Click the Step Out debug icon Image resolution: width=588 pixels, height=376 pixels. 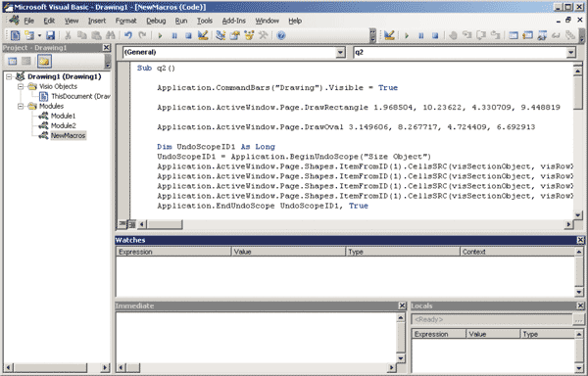[x=495, y=35]
